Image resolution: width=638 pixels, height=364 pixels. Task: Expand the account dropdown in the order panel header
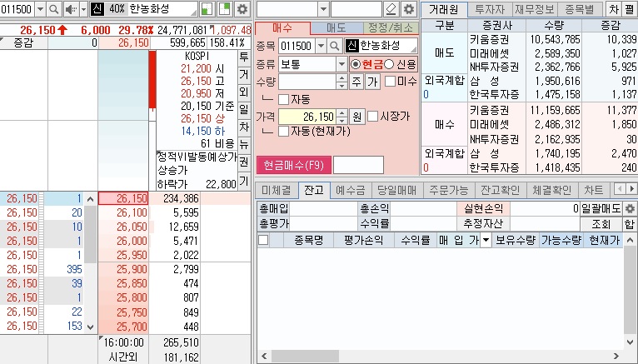coord(323,9)
